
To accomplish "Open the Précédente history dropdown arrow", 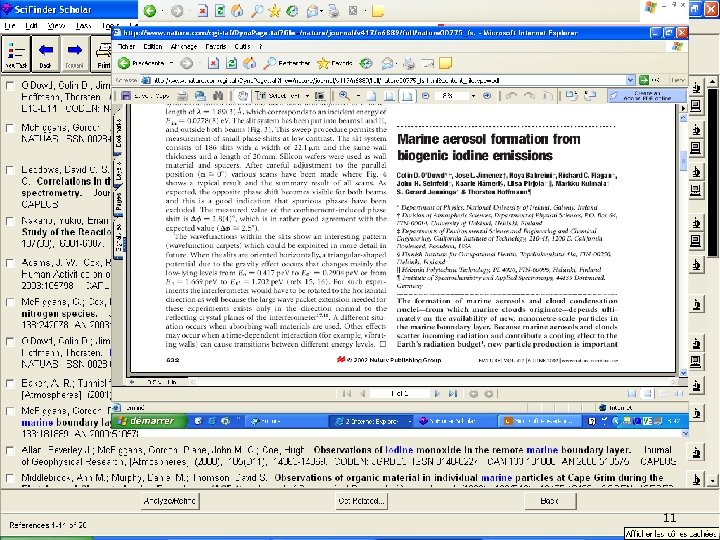I will (171, 63).
